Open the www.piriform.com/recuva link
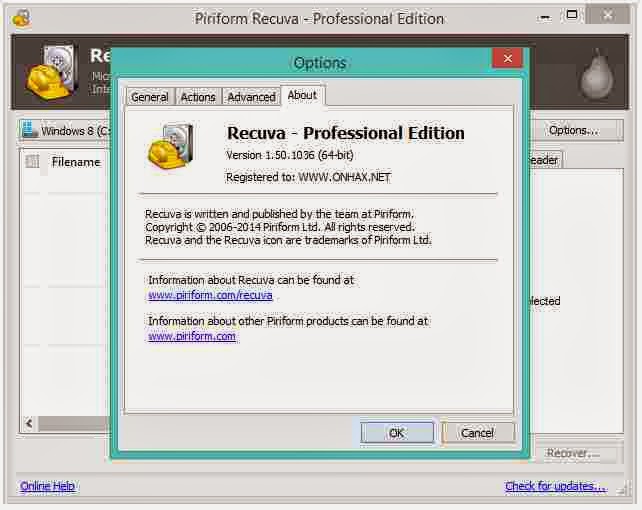Screen dimensions: 642x510 210,295
